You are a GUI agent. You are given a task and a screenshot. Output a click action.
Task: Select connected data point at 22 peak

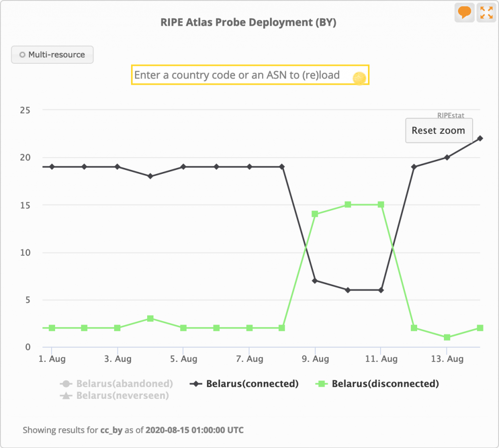pos(480,138)
